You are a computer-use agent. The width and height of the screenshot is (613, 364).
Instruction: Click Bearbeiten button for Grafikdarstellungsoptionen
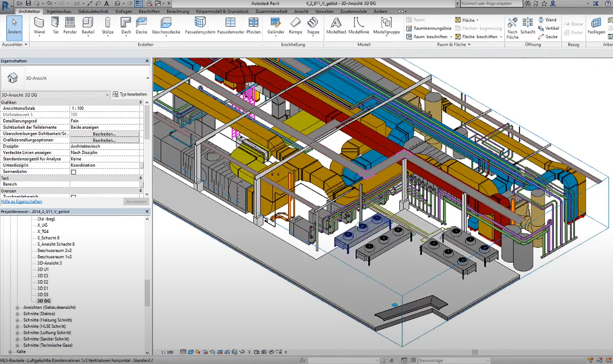104,140
